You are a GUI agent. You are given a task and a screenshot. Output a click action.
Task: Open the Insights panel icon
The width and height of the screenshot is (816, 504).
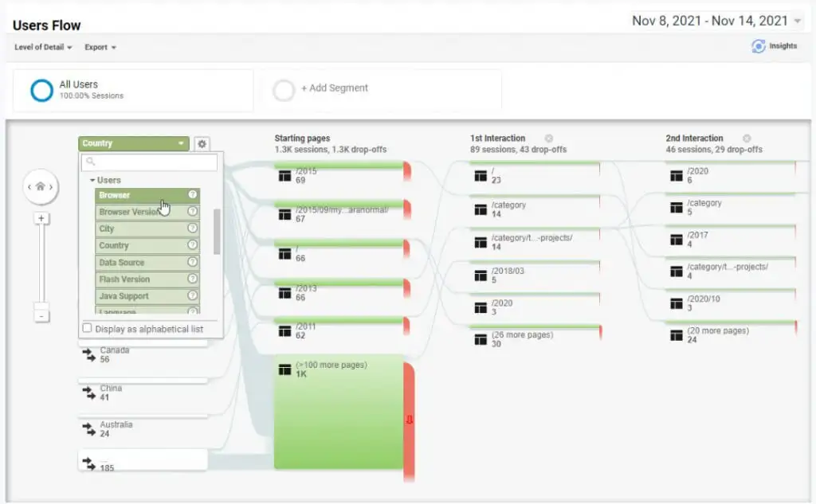(x=759, y=46)
